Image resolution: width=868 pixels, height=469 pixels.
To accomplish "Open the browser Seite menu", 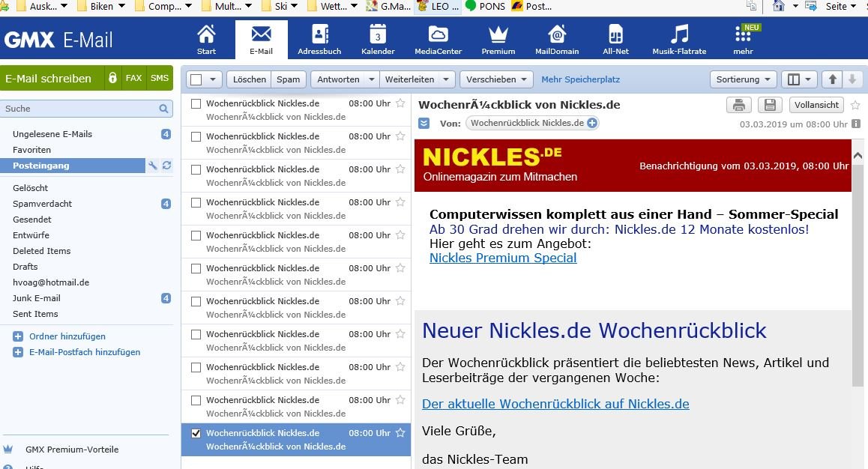I will [840, 6].
